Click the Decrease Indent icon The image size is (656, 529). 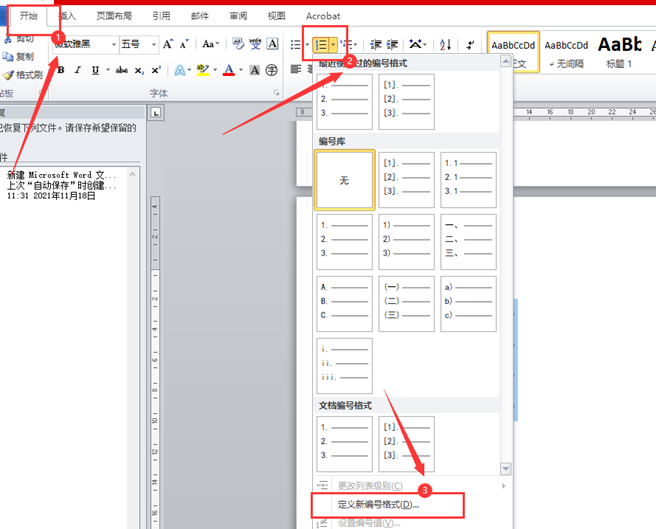(376, 44)
